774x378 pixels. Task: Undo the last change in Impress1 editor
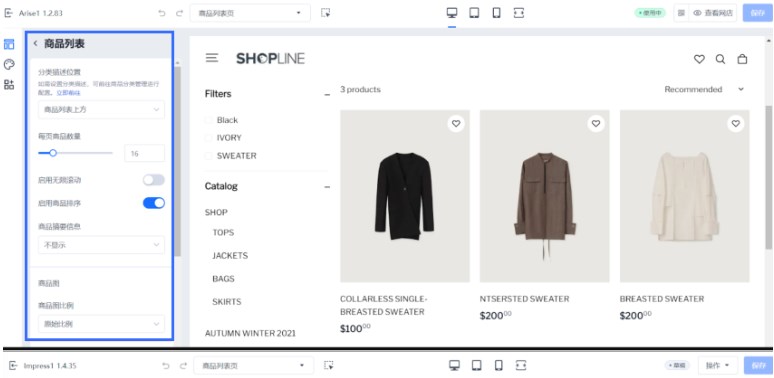tap(166, 366)
